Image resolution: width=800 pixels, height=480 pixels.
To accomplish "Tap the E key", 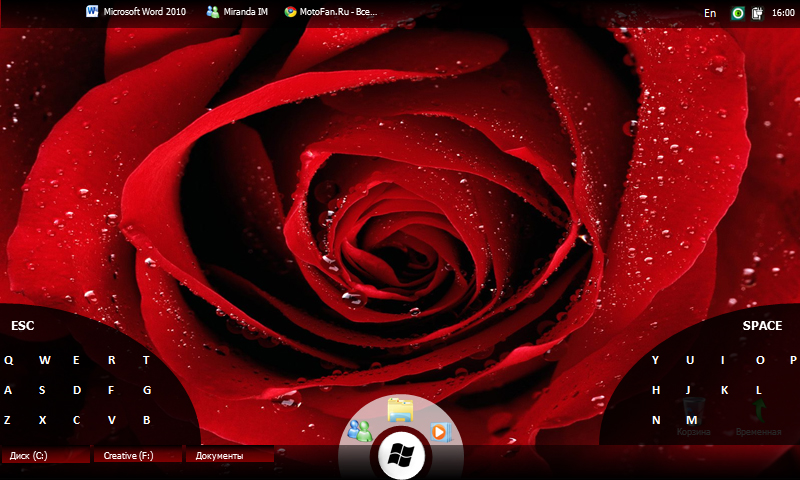I will coord(76,360).
